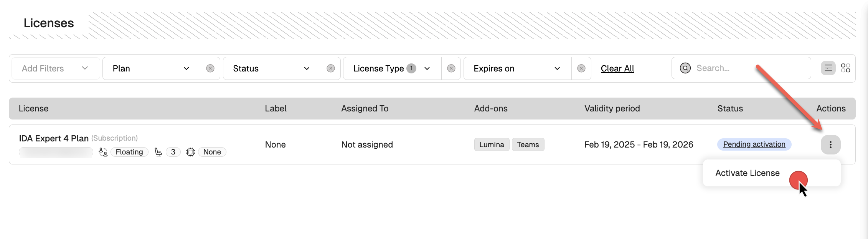
Task: Switch to list view layout
Action: click(x=828, y=68)
